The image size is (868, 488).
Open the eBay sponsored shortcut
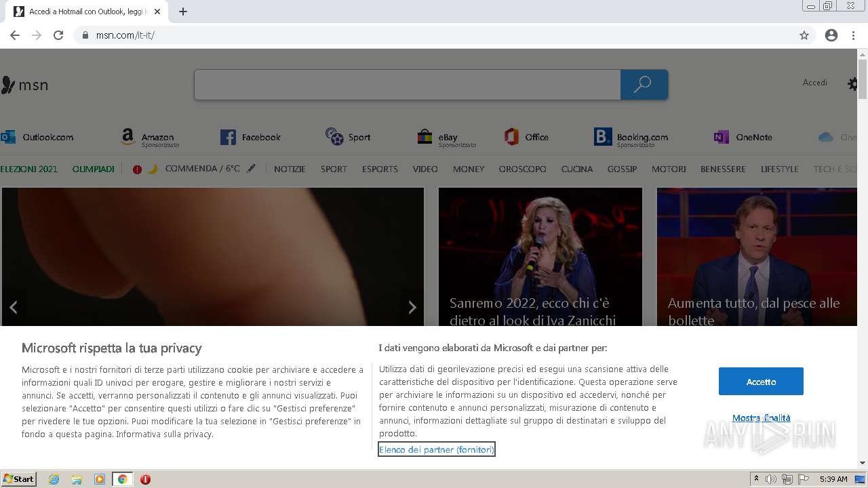(446, 138)
